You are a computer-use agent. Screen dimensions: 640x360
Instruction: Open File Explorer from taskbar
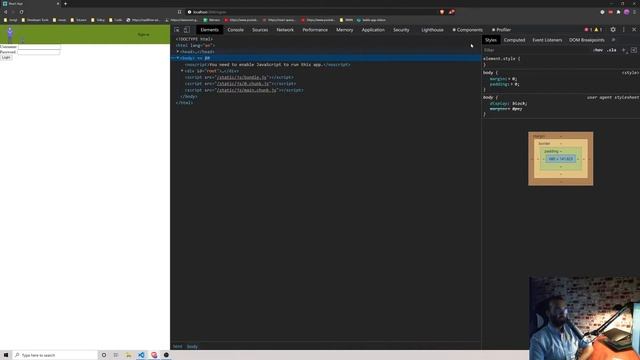click(x=129, y=355)
